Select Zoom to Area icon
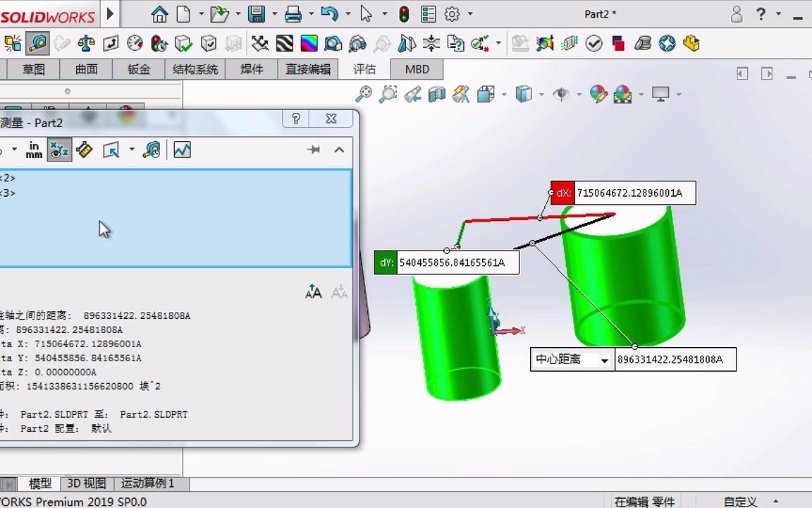 coord(388,94)
